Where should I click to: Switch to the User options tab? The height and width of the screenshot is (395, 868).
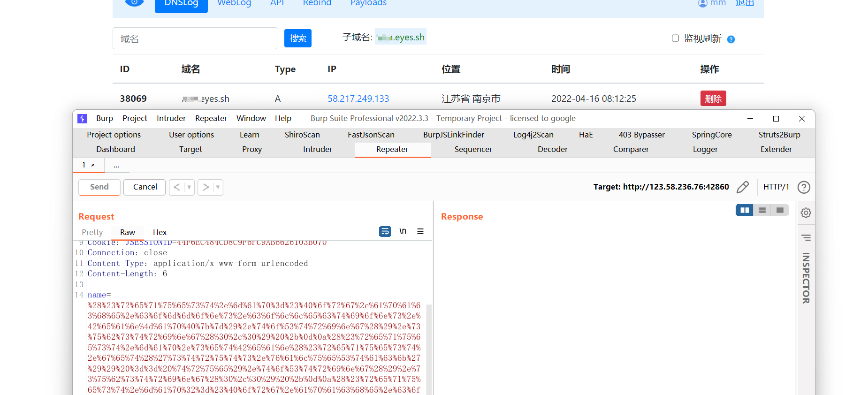191,135
